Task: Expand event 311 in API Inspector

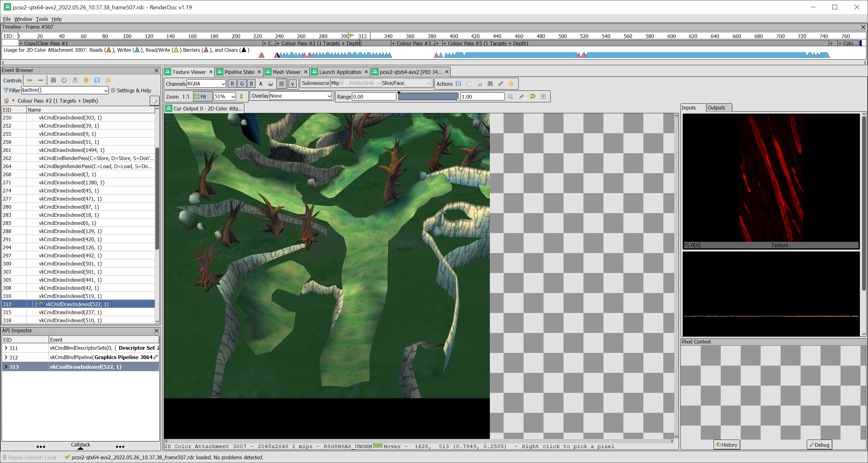Action: (x=6, y=348)
